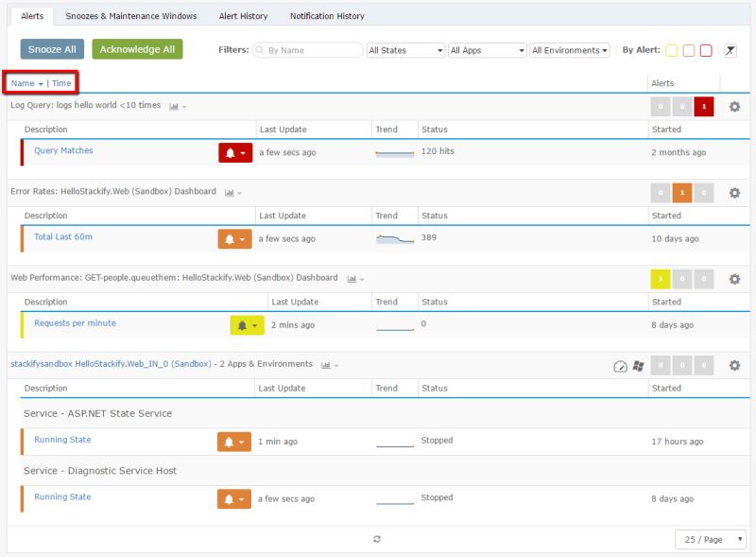Screen dimensions: 756x557
Task: Open Running State for Diagnostic Service Host
Action: coord(62,496)
